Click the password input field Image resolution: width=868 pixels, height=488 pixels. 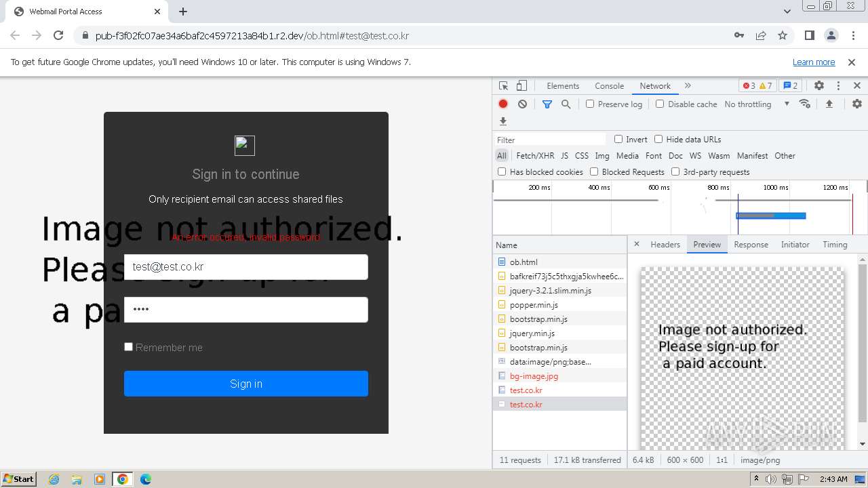pos(246,310)
